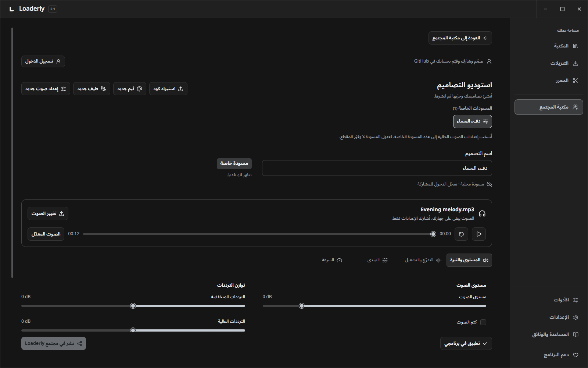Click the مستوى الصوت volume slider handle
This screenshot has width=588, height=368.
pyautogui.click(x=302, y=306)
